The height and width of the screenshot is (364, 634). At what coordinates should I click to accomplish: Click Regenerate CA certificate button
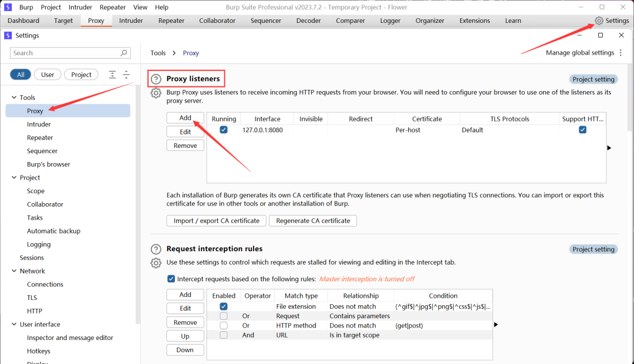313,221
